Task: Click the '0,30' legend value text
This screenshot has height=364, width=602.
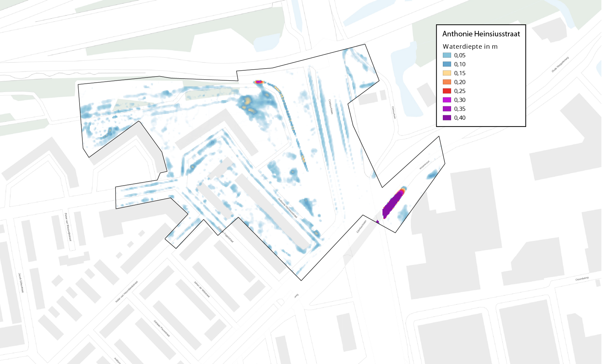Action: (460, 100)
